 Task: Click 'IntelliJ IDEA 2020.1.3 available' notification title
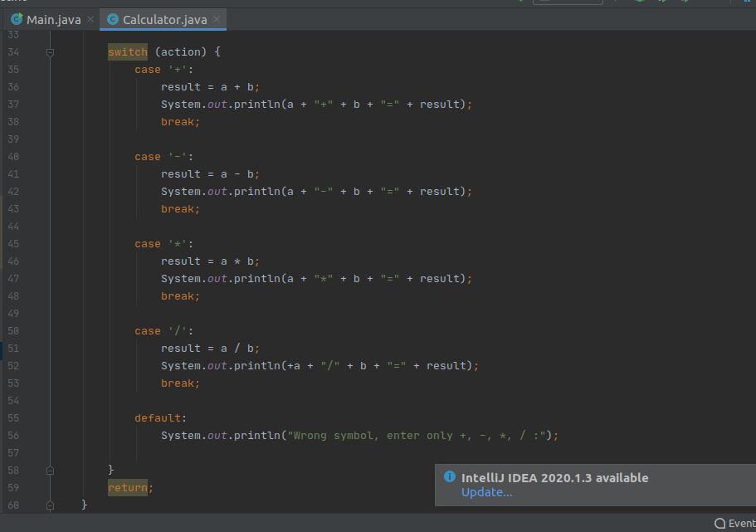555,477
